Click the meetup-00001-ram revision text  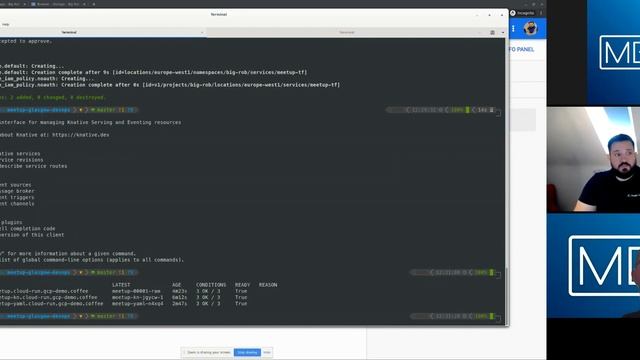coord(136,291)
